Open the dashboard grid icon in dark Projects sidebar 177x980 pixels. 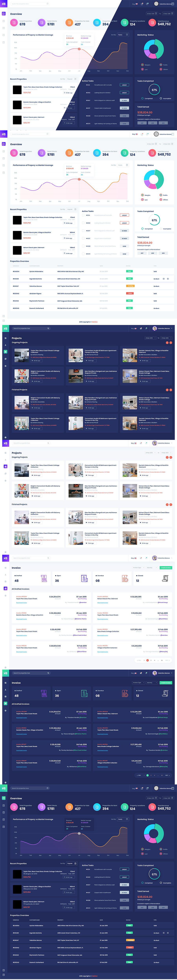point(5,338)
